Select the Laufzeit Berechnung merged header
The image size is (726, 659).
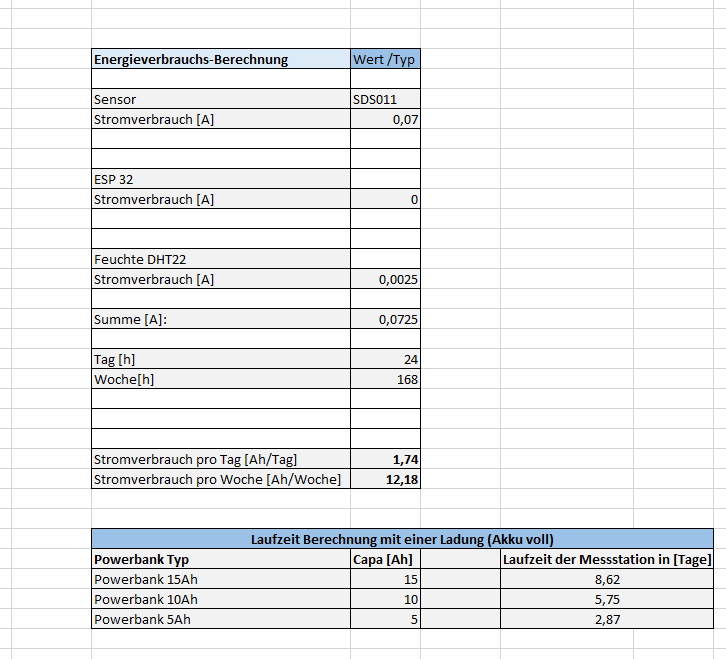[x=402, y=539]
